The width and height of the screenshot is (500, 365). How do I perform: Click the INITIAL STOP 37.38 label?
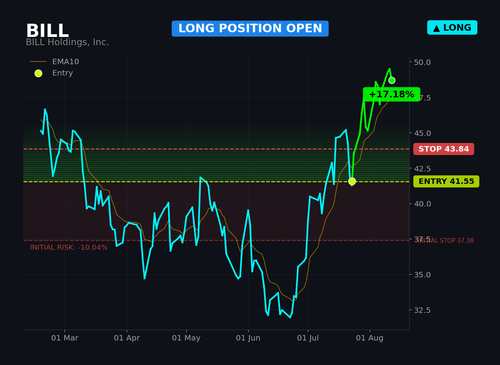click(x=446, y=240)
